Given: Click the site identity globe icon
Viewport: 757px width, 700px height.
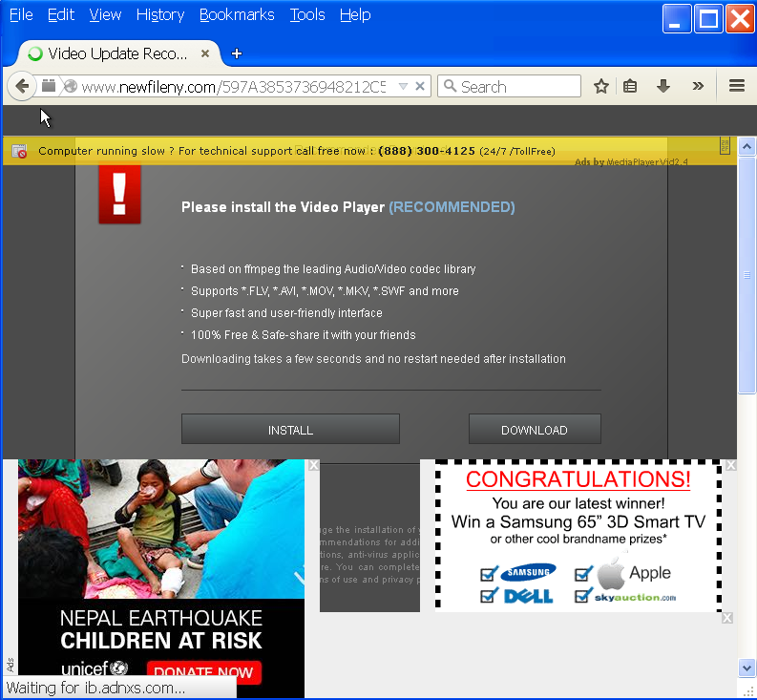Looking at the screenshot, I should 70,87.
